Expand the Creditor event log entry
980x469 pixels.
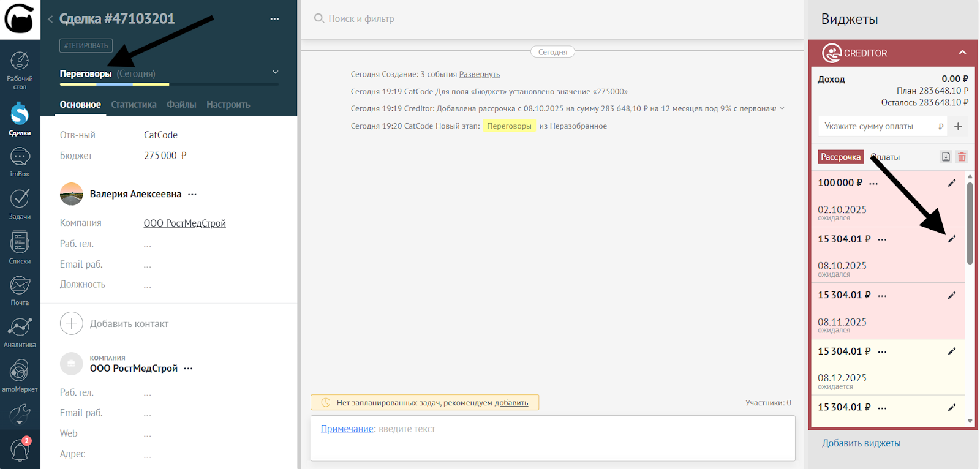tap(782, 108)
